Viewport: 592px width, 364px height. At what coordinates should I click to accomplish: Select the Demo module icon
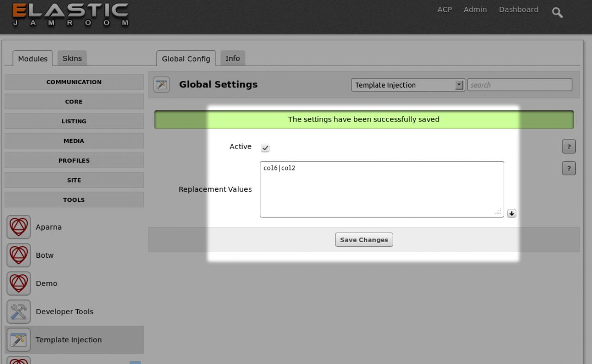(x=18, y=284)
